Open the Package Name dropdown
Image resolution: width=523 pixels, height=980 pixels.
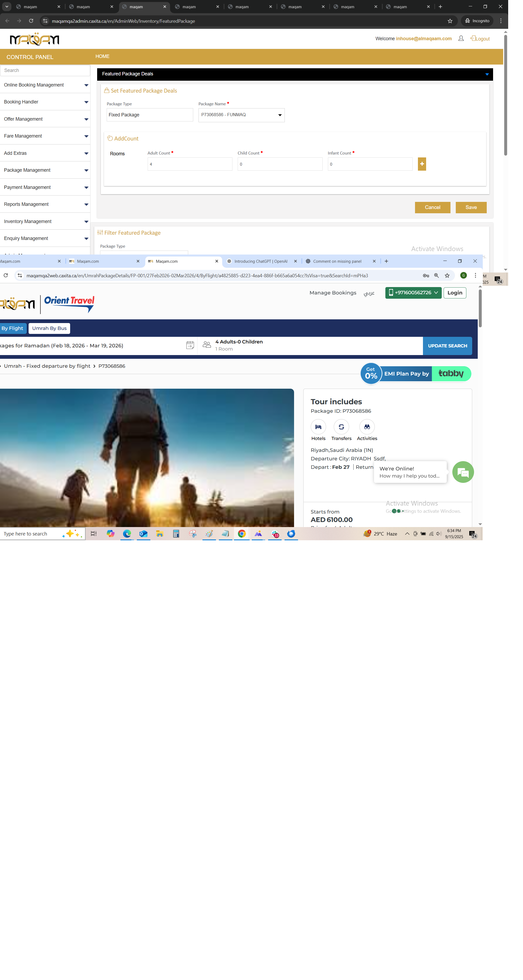coord(241,115)
